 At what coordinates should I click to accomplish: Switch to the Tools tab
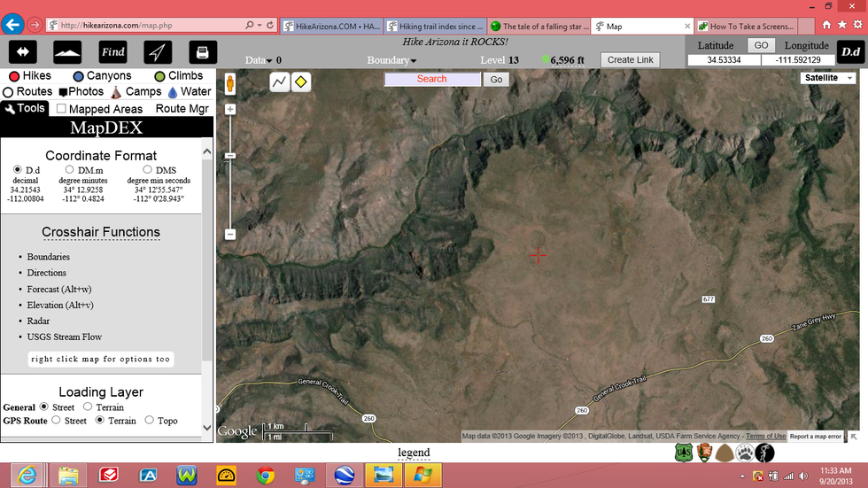click(x=25, y=108)
